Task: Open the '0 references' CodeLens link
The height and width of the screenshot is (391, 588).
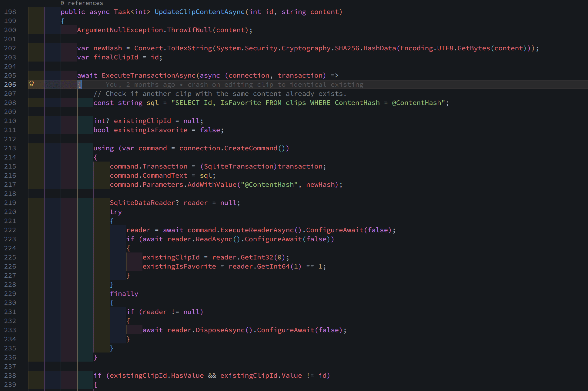Action: (82, 3)
